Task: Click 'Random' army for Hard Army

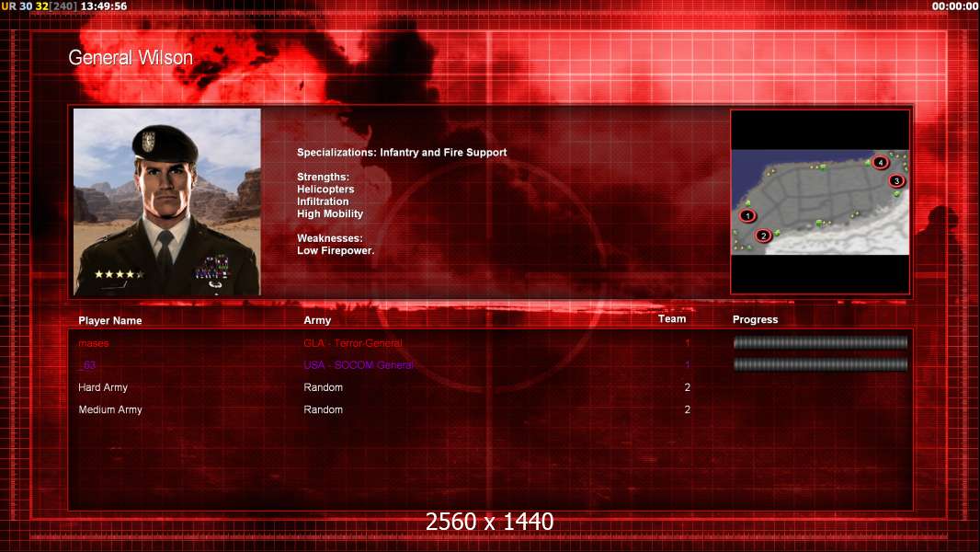Action: click(323, 387)
